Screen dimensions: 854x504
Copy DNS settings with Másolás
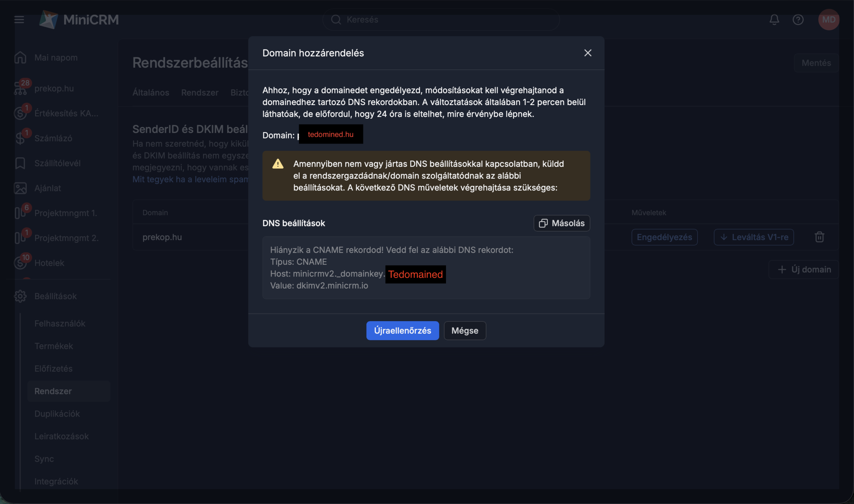(x=561, y=223)
